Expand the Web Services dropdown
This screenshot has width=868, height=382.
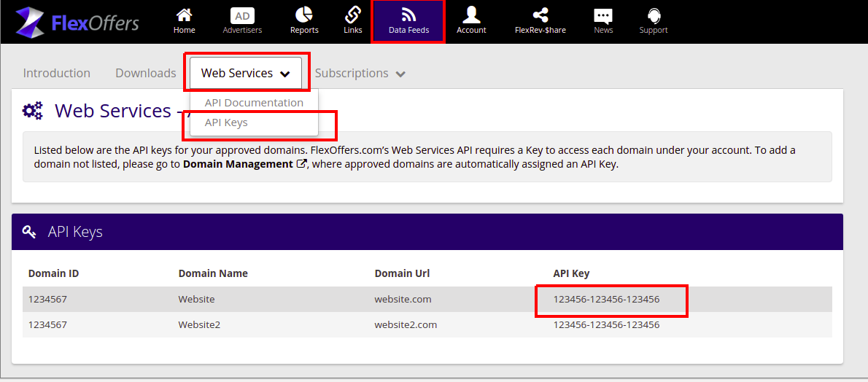(246, 73)
